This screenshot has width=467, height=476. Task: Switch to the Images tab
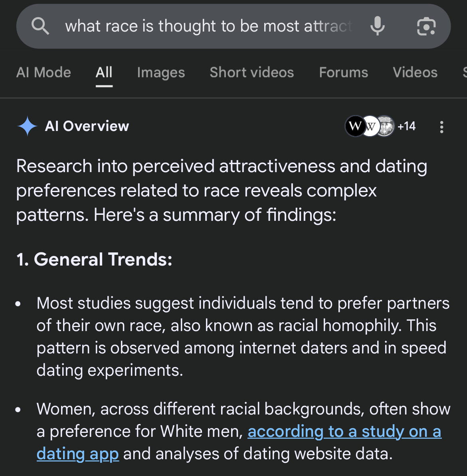point(161,73)
